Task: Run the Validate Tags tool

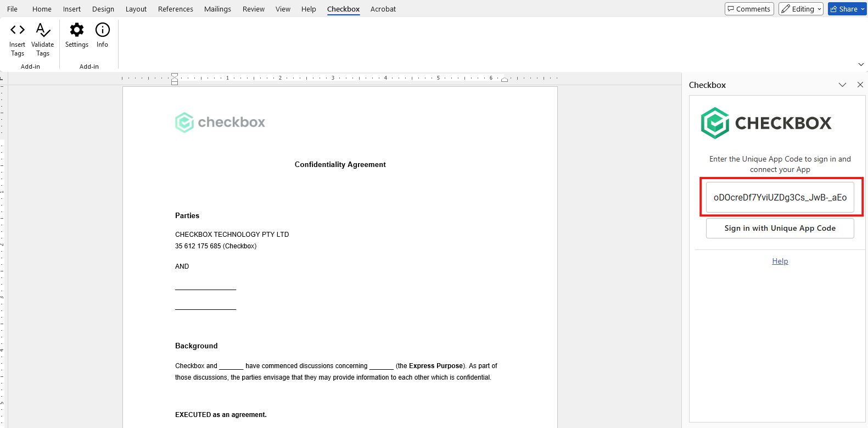Action: [x=43, y=40]
